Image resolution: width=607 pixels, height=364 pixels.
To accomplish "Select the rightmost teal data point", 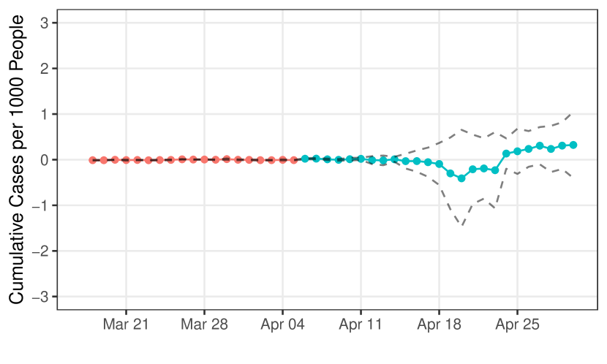I will (x=573, y=145).
